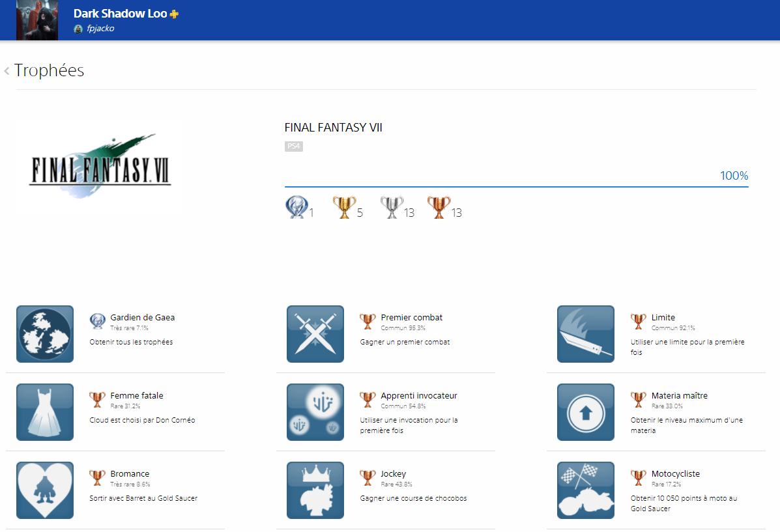Click the bronze cup beside Femme fatale
Screen dimensions: 780x532
coord(98,399)
